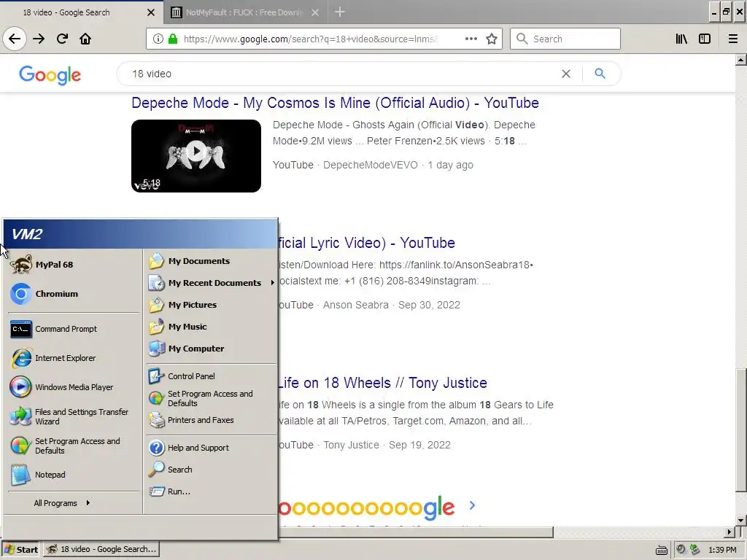
Task: Open the browser home page icon
Action: 85,39
